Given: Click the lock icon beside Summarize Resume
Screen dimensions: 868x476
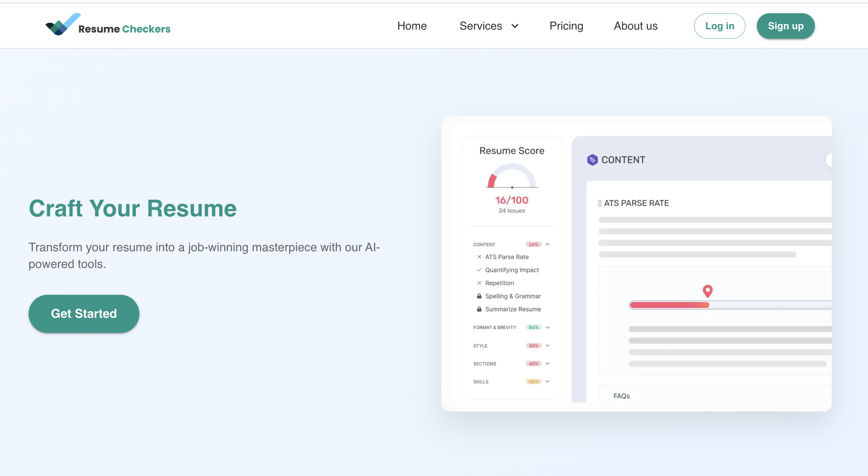Looking at the screenshot, I should pos(479,309).
